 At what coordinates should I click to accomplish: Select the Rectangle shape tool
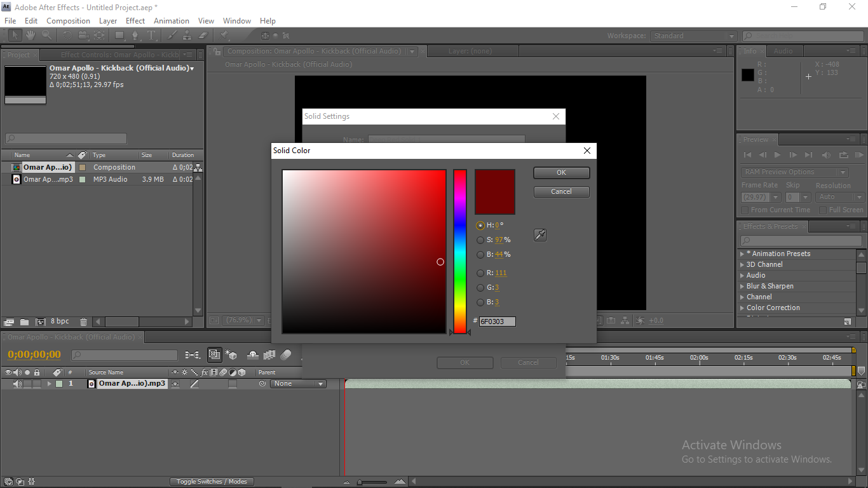(119, 36)
